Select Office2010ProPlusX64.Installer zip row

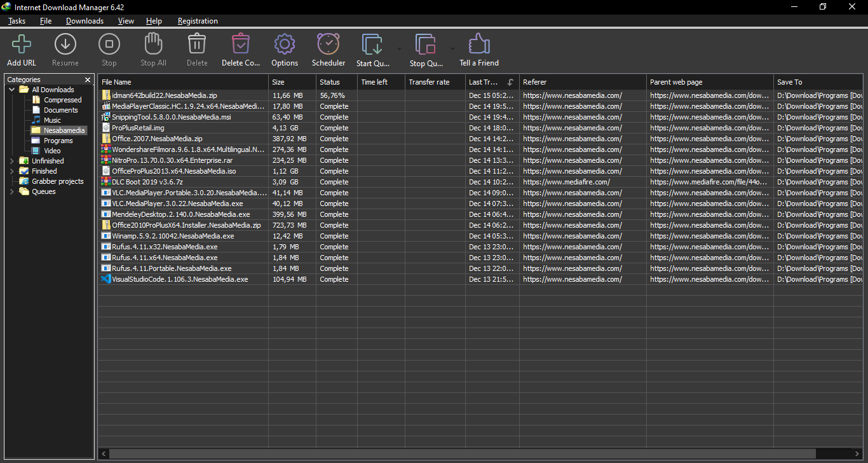(x=480, y=225)
